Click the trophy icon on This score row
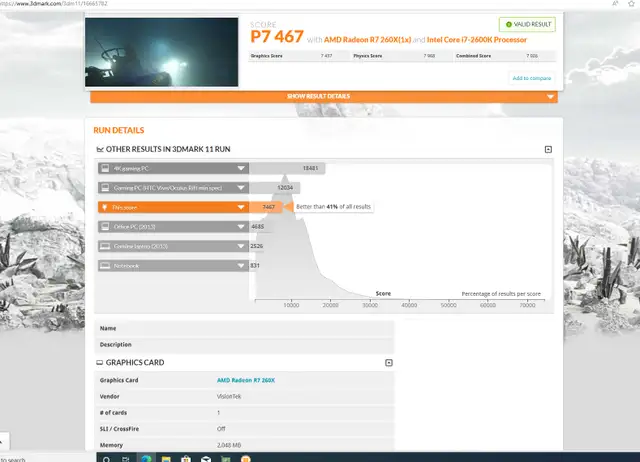The height and width of the screenshot is (462, 640). click(104, 207)
